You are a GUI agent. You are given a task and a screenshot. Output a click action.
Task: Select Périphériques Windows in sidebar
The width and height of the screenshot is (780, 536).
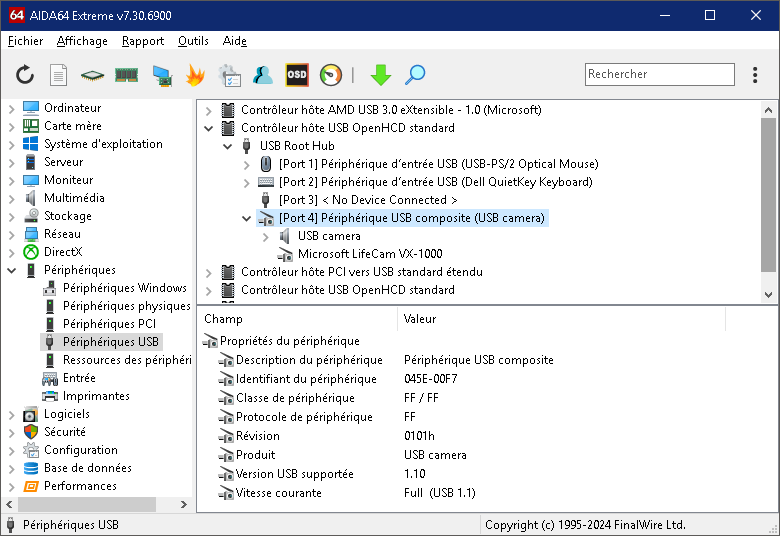[125, 288]
